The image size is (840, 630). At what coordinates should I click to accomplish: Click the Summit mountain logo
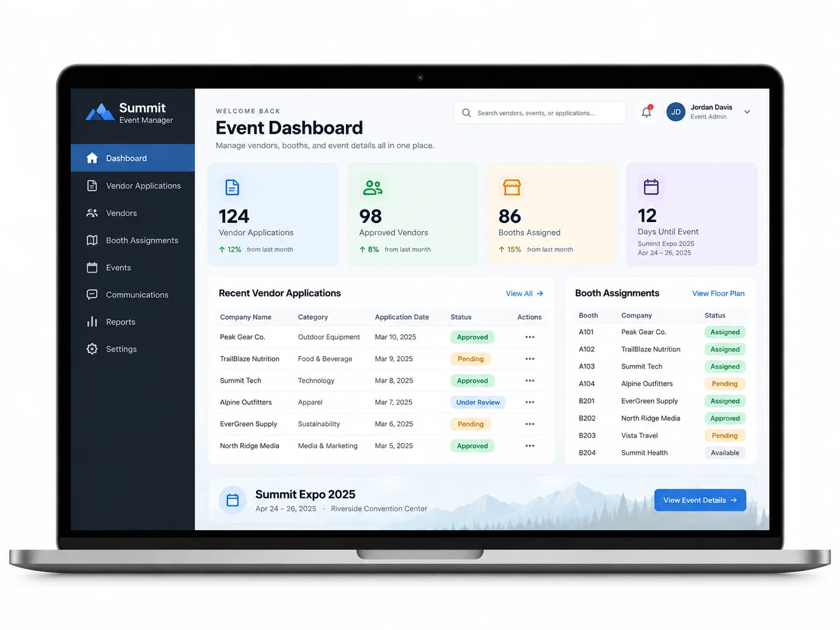click(x=100, y=112)
